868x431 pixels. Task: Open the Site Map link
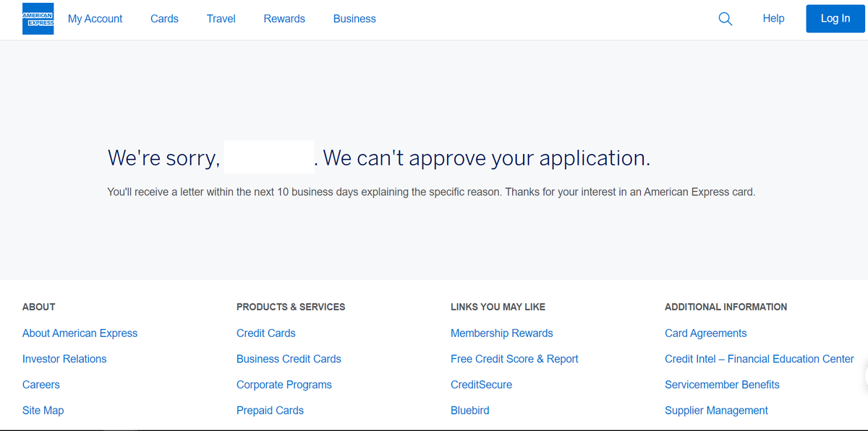[43, 410]
